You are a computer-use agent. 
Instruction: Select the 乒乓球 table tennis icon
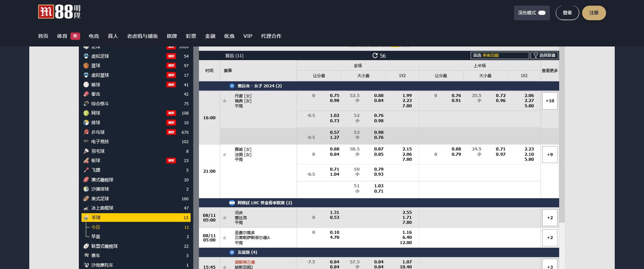point(86,132)
